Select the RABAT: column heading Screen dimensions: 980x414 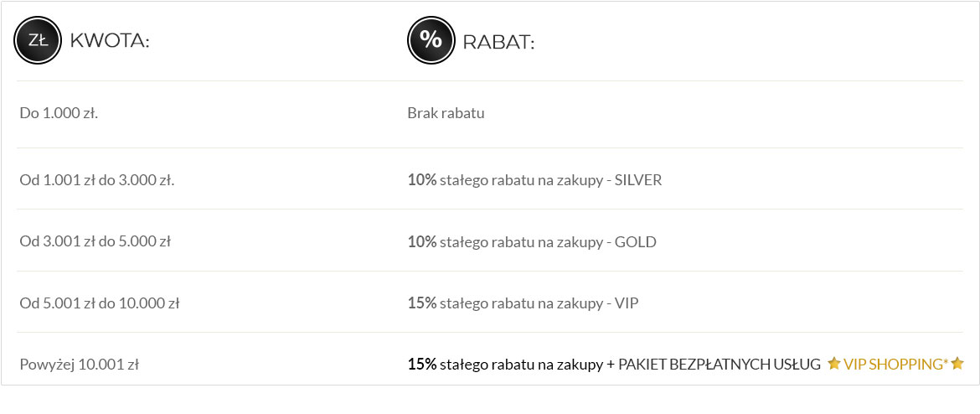point(498,41)
